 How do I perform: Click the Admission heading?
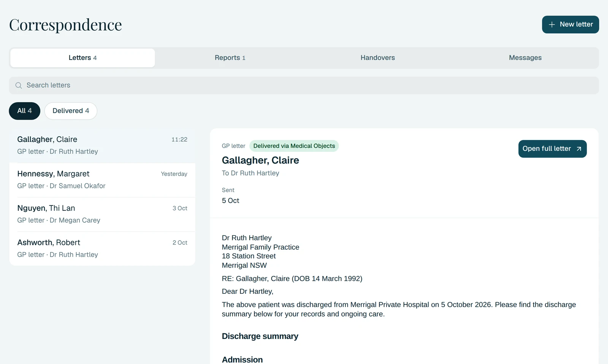(242, 360)
